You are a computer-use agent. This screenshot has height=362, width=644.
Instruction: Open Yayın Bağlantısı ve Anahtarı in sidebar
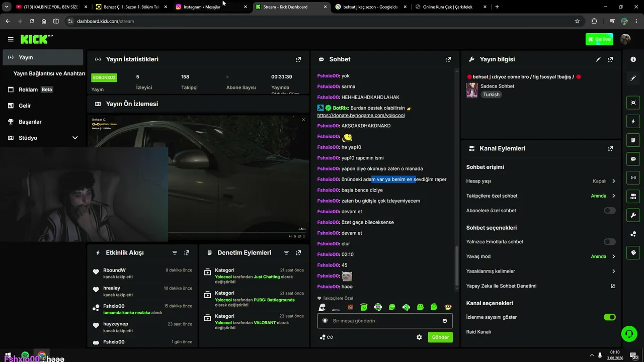[49, 73]
